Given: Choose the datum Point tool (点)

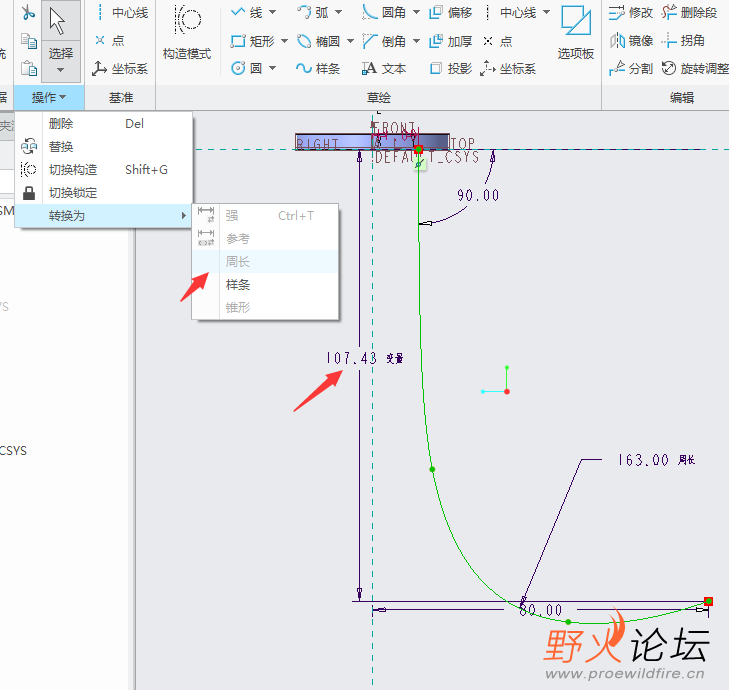Looking at the screenshot, I should [110, 40].
